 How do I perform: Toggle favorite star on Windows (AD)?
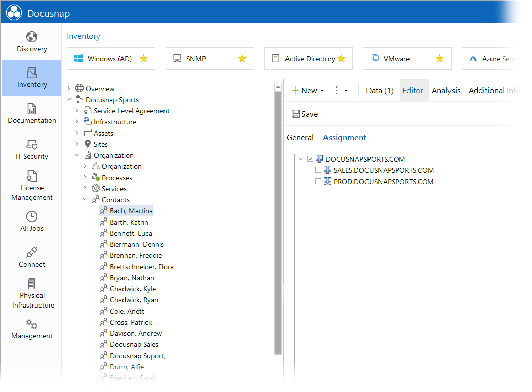(x=144, y=58)
